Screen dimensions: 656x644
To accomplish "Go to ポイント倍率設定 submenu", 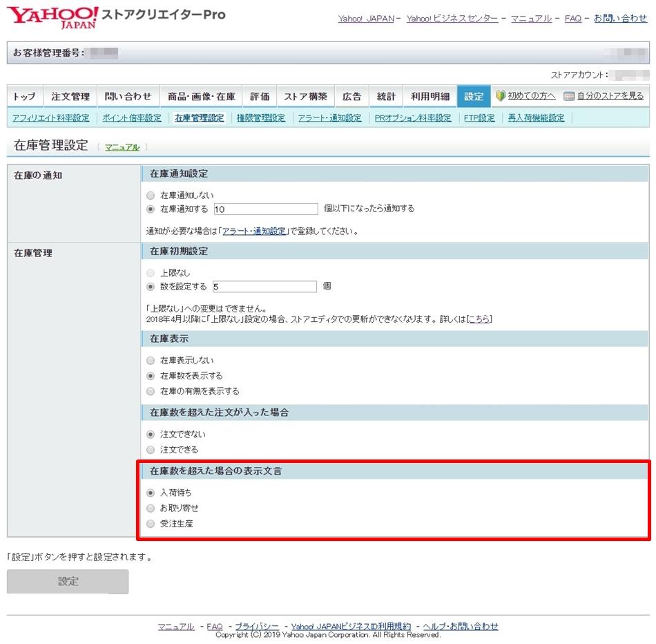I will tap(132, 118).
